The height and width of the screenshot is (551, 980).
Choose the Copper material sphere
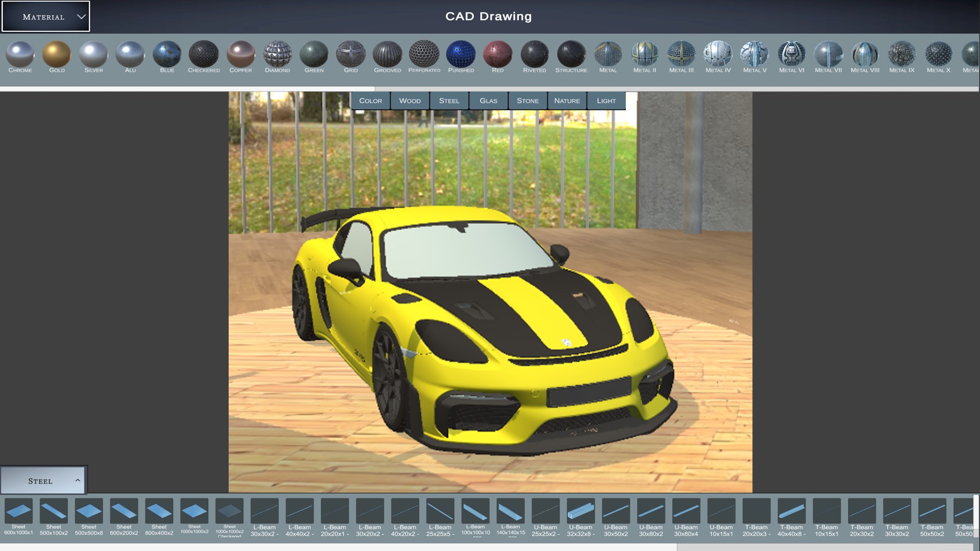point(240,54)
